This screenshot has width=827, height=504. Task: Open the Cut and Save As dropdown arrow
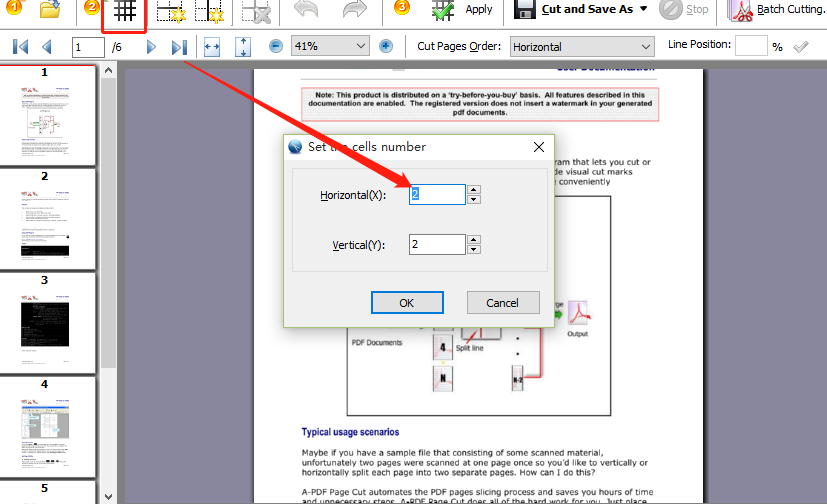click(643, 9)
